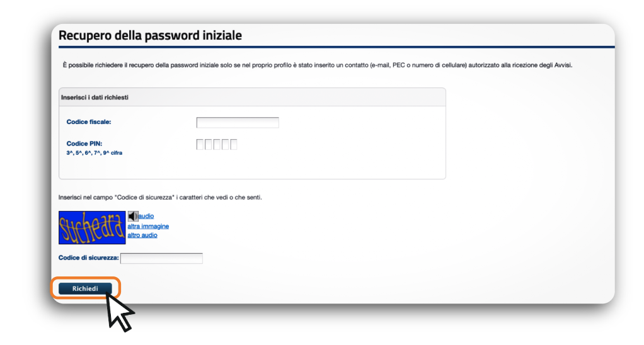This screenshot has height=345, width=644.
Task: Open the 'audio' captcha link
Action: [146, 216]
